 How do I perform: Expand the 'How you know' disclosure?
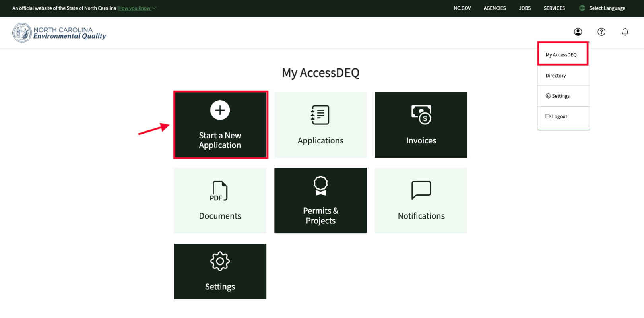point(137,8)
